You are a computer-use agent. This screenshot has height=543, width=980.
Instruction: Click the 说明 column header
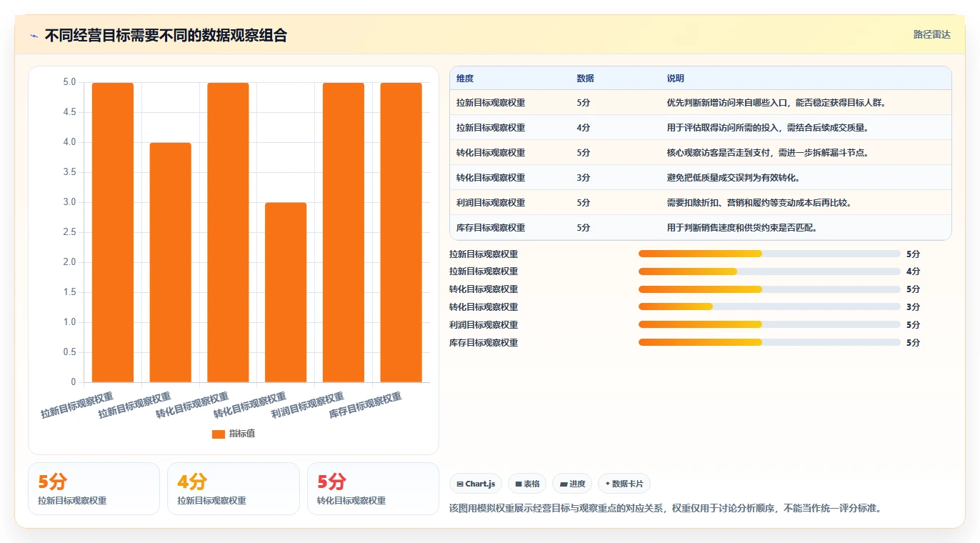[675, 79]
